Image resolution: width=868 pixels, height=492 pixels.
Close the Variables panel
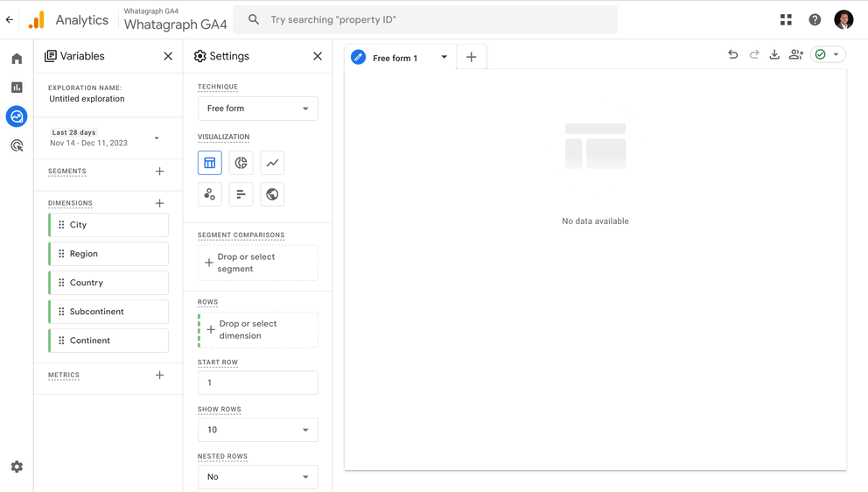click(x=168, y=56)
